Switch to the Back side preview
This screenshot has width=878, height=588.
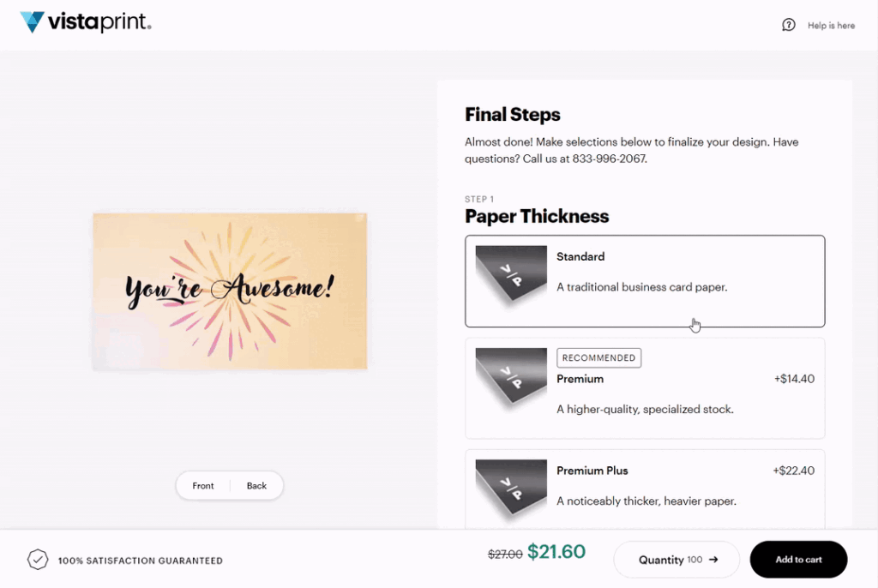[x=256, y=485]
